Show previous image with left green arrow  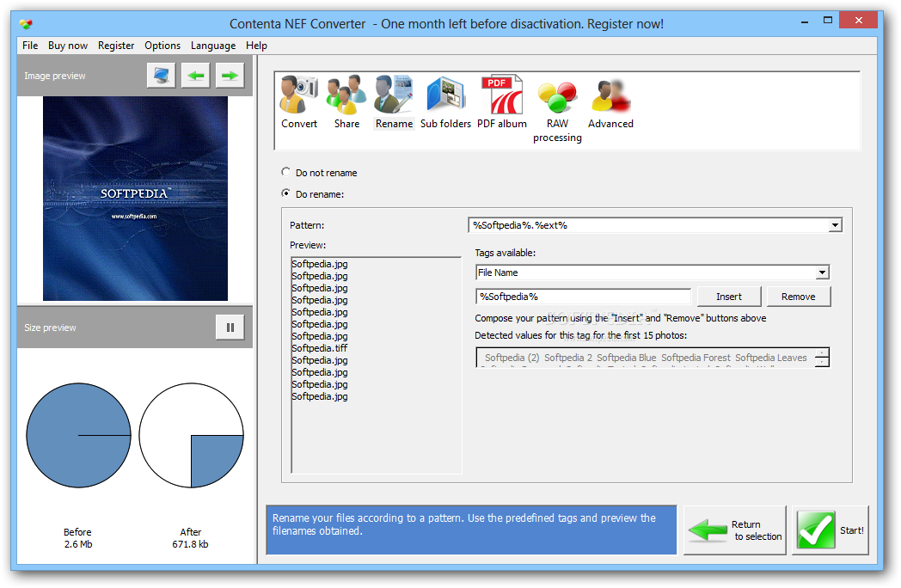point(195,76)
